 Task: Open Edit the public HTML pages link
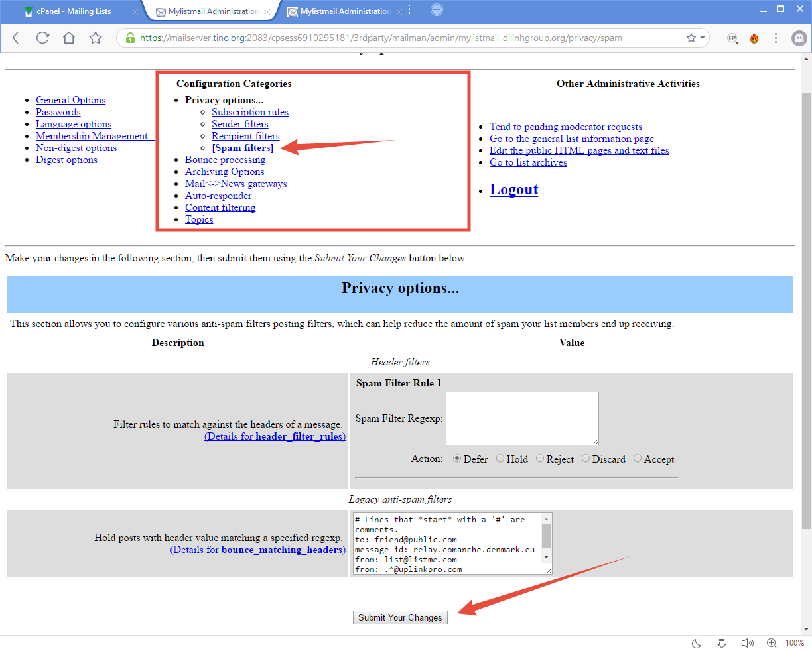(579, 150)
